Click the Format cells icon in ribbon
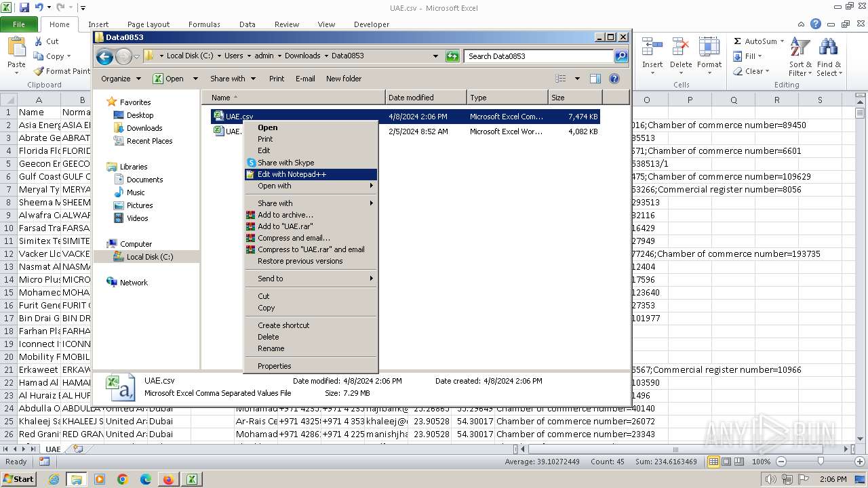This screenshot has height=488, width=868. 709,48
